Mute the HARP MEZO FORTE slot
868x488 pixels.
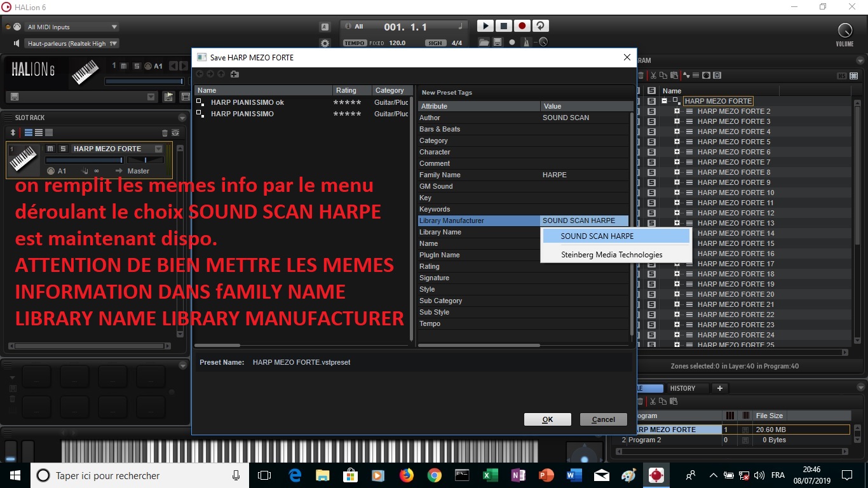(50, 148)
